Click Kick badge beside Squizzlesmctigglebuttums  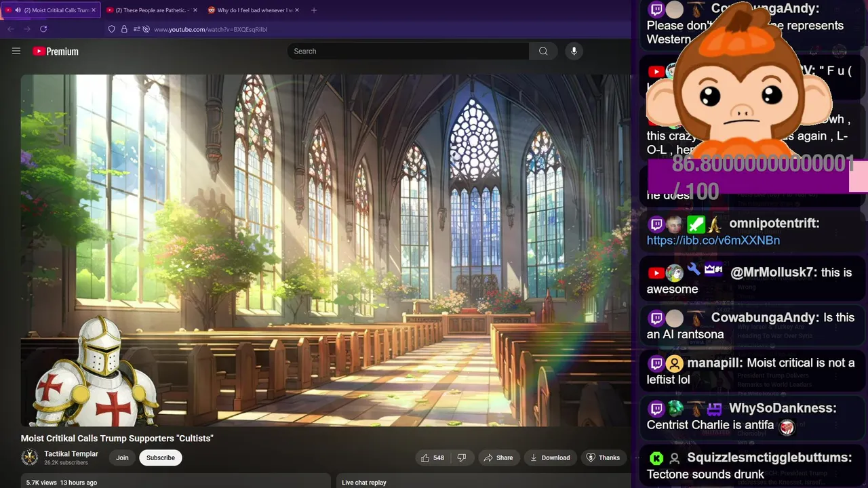[656, 458]
